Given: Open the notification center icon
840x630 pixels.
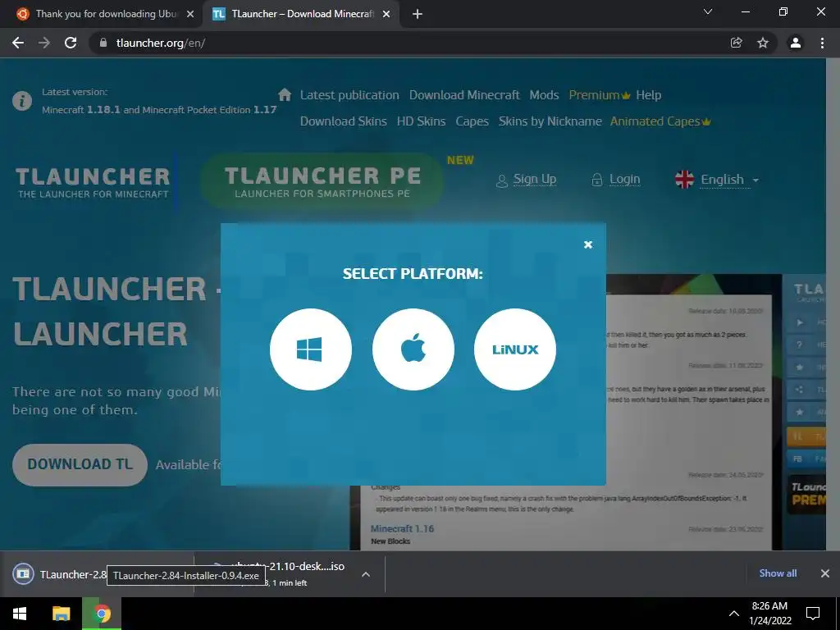Looking at the screenshot, I should pyautogui.click(x=813, y=614).
